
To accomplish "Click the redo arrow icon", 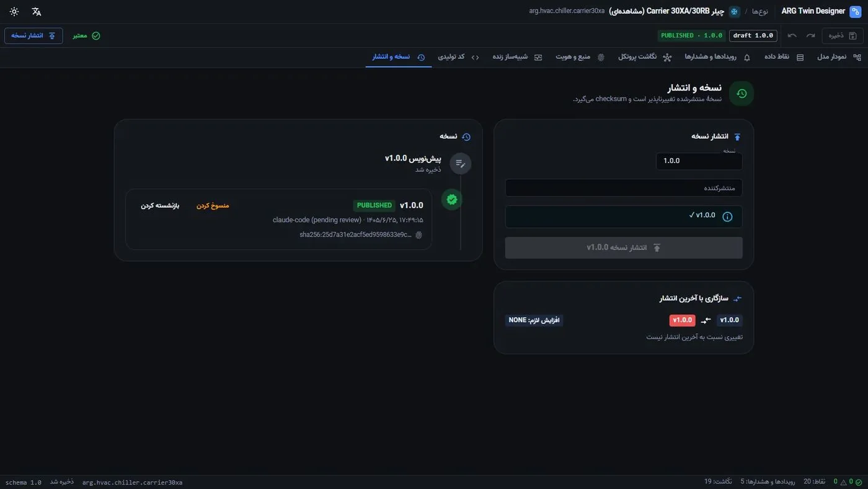I will [810, 35].
